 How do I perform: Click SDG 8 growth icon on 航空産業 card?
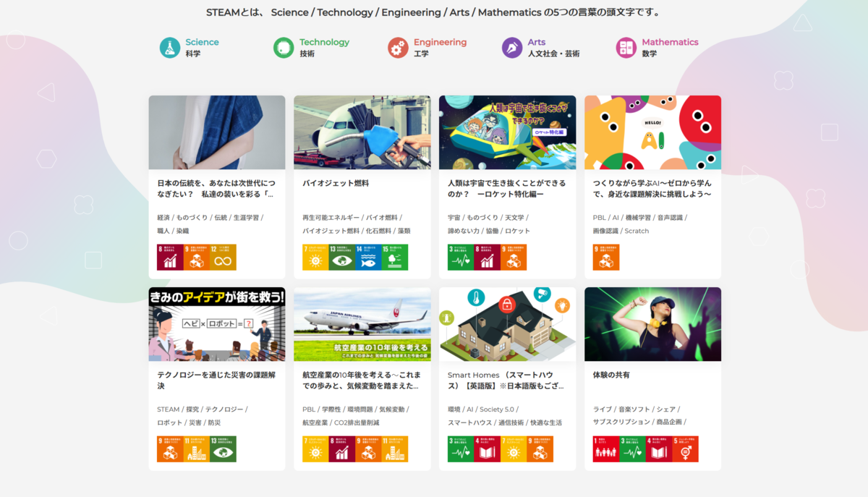coord(342,449)
